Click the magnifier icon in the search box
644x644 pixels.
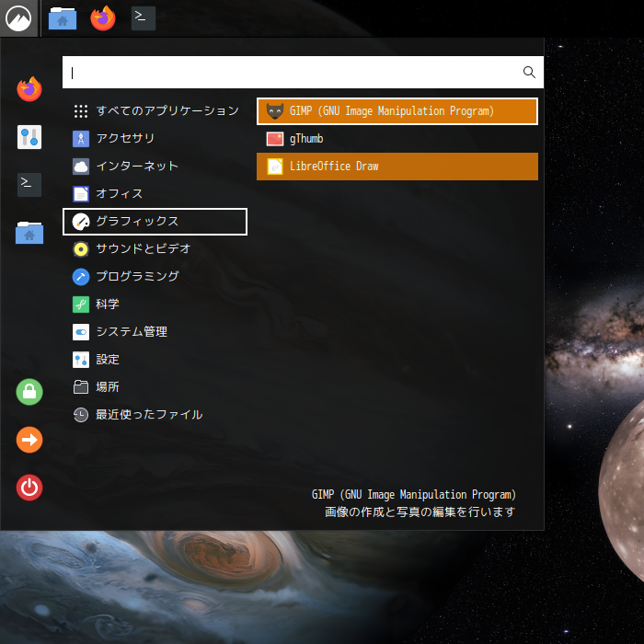529,73
